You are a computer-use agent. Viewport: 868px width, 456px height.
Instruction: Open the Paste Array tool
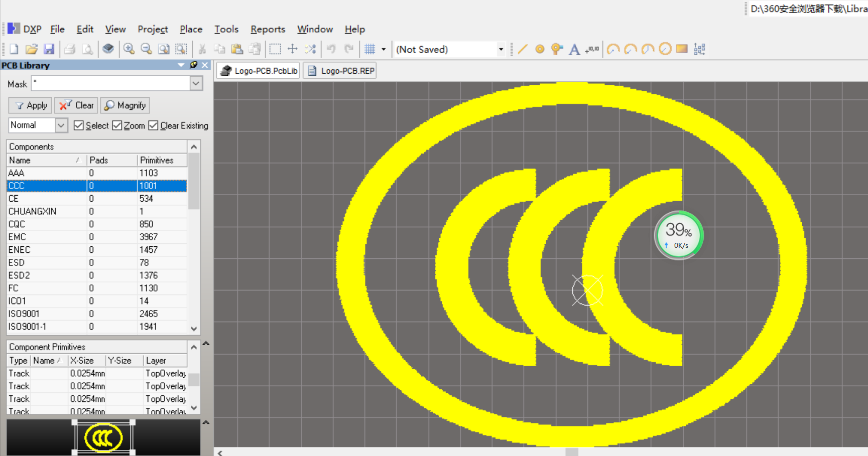699,49
